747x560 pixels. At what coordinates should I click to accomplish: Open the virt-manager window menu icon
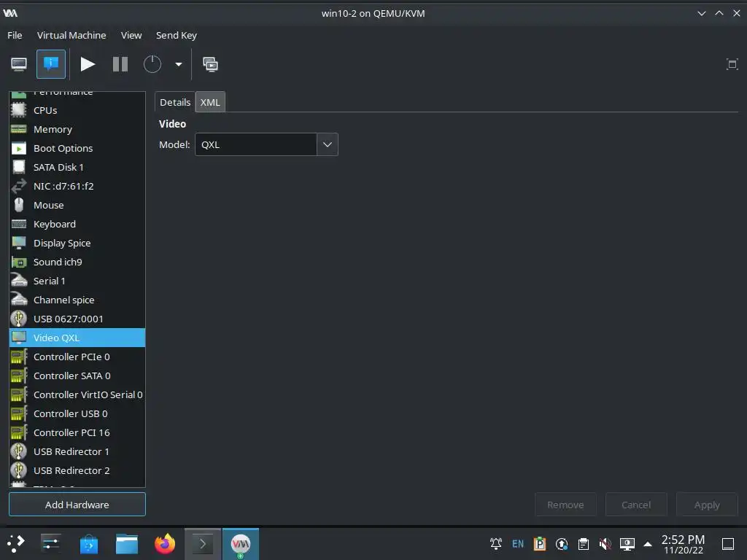click(x=10, y=13)
